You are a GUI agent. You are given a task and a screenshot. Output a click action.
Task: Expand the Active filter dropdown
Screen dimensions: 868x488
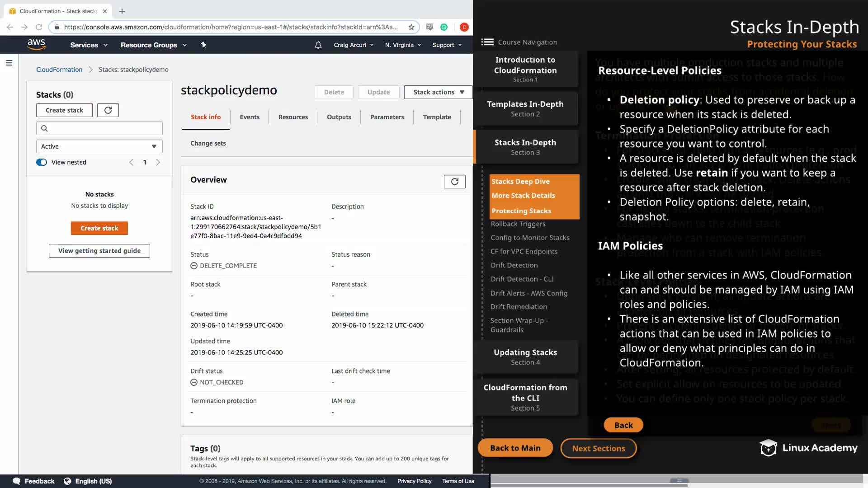pos(99,146)
